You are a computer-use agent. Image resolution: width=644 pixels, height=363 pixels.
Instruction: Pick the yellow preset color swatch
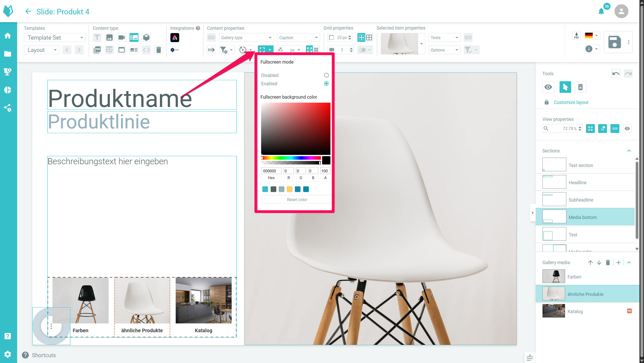tap(289, 189)
